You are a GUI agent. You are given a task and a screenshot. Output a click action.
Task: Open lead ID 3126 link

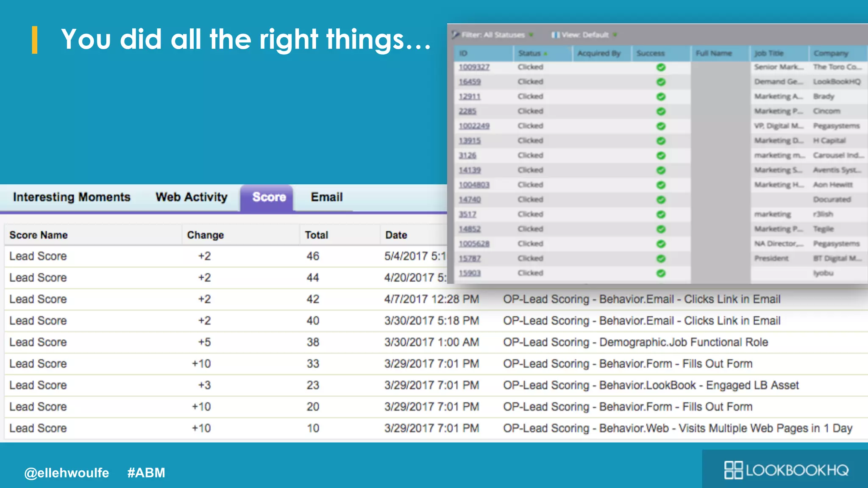point(467,155)
